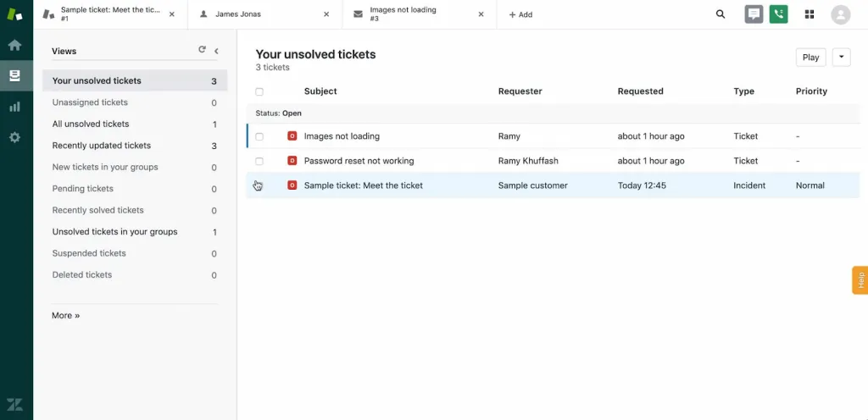The height and width of the screenshot is (420, 868).
Task: Open the Admin settings gear icon
Action: pos(15,138)
